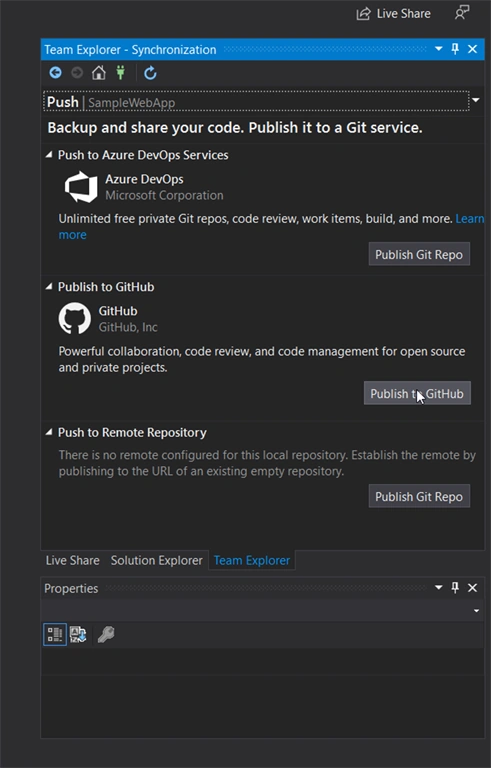Sort Properties alphabetically
Image resolution: width=491 pixels, height=768 pixels.
[78, 634]
